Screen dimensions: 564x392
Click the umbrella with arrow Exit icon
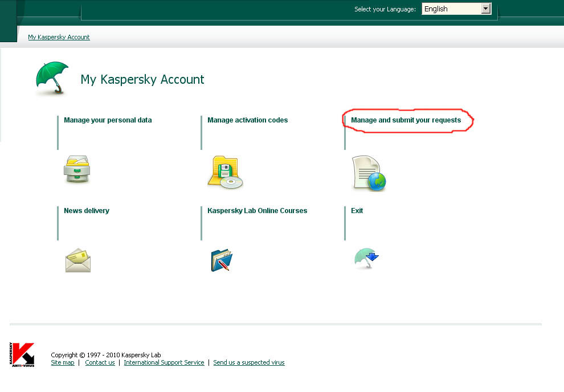(366, 258)
